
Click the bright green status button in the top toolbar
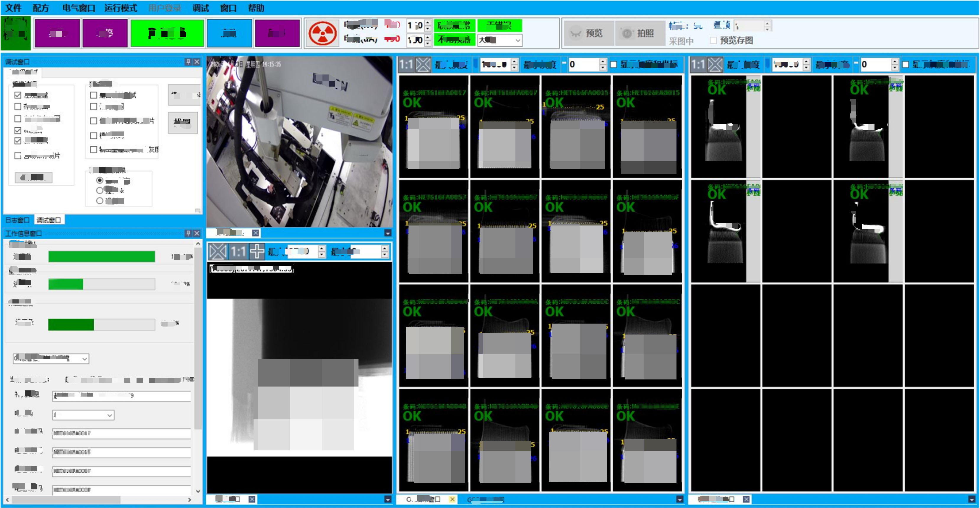click(167, 33)
